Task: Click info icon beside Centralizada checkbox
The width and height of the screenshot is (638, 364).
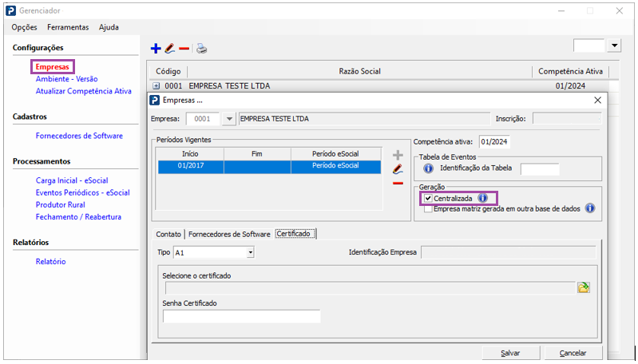Action: pyautogui.click(x=482, y=198)
